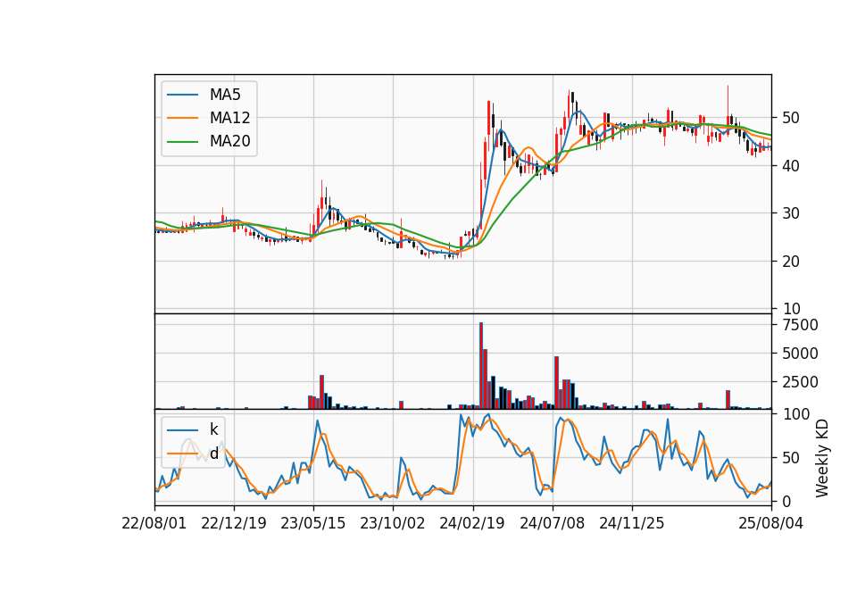Click the green MA20 legend line sample

(182, 141)
